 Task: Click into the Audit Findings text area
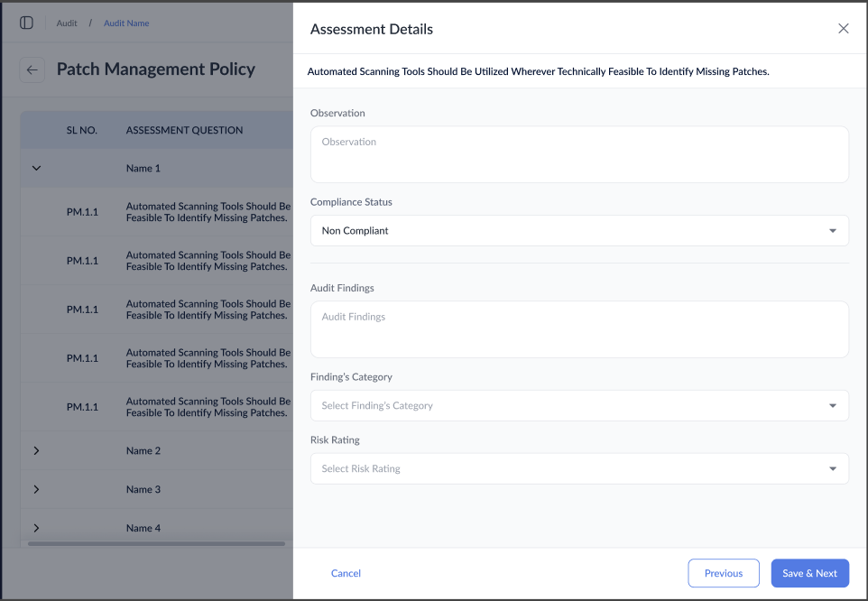coord(579,329)
